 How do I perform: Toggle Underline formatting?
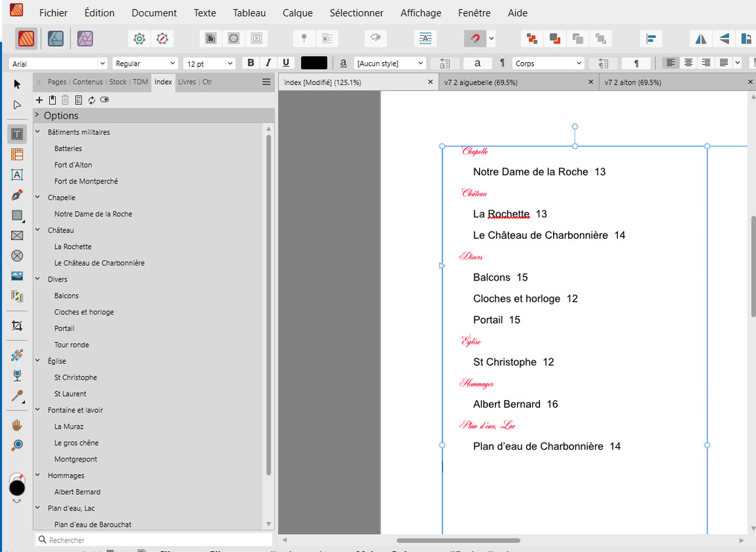286,63
